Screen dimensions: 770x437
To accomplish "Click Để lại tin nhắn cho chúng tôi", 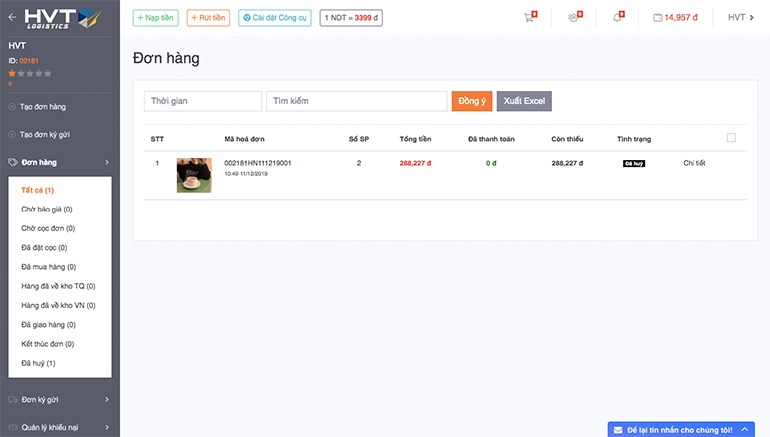I will [680, 430].
